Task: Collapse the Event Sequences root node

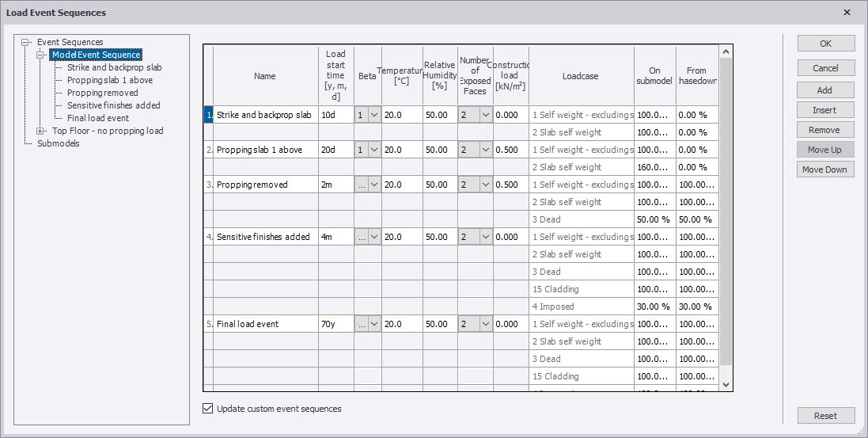Action: click(x=26, y=42)
